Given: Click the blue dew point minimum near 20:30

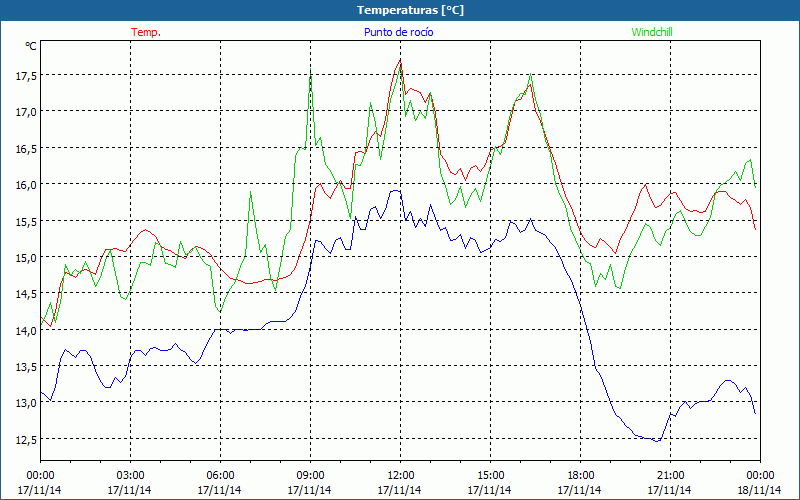Looking at the screenshot, I should pos(657,441).
